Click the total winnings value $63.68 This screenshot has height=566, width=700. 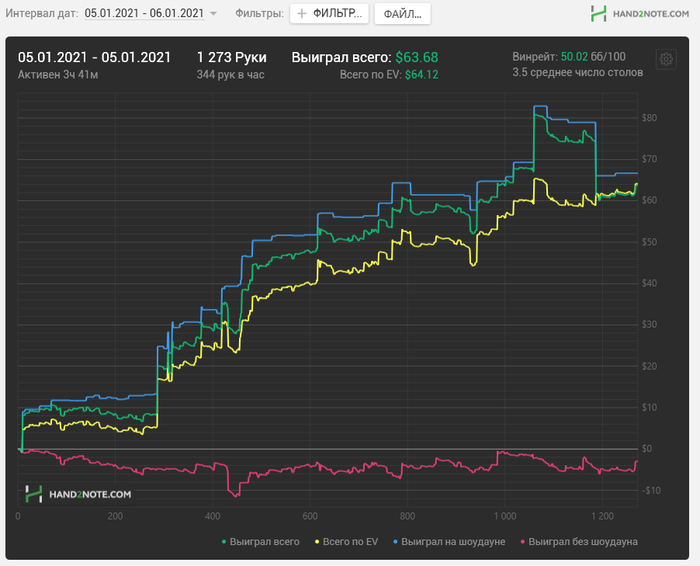[x=417, y=58]
